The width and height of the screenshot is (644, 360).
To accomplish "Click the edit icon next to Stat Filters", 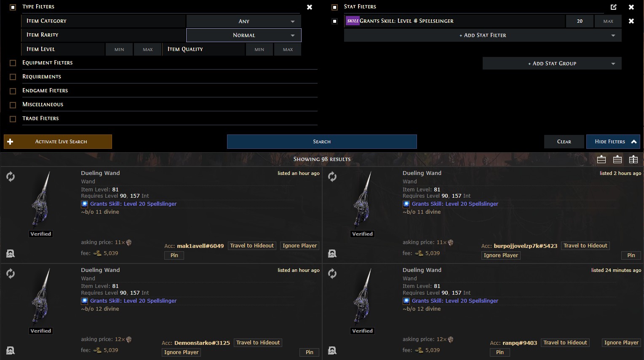I will 614,7.
